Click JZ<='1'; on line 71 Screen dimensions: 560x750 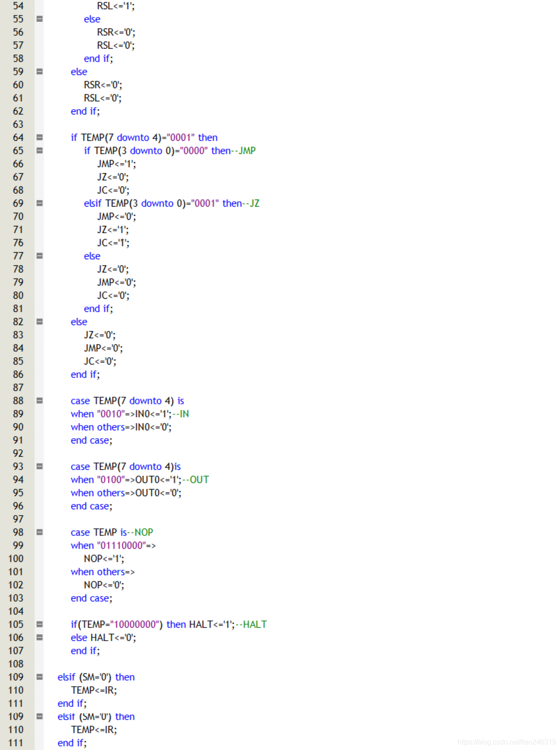click(x=113, y=230)
